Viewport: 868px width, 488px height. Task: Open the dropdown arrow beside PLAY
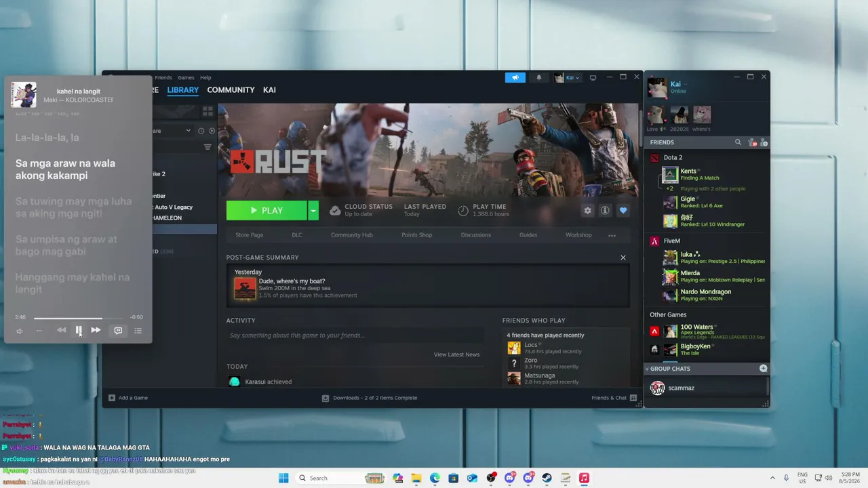tap(313, 211)
